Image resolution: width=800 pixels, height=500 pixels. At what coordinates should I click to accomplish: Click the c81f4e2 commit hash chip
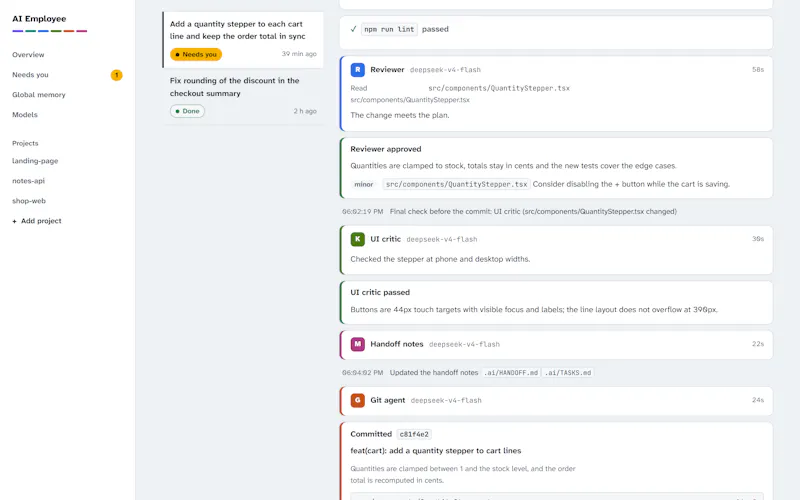coord(414,434)
